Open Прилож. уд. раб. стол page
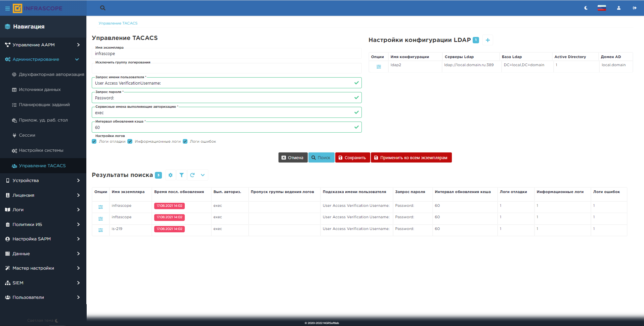Image resolution: width=644 pixels, height=326 pixels. (x=43, y=120)
